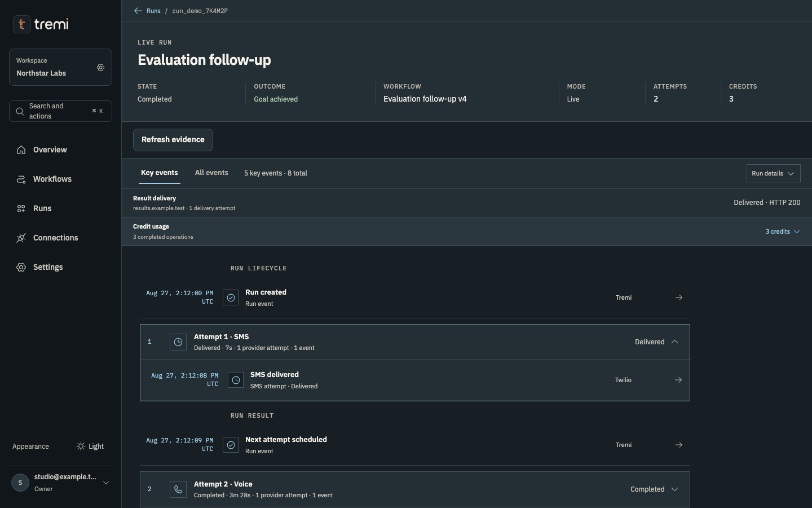The image size is (812, 508).
Task: Click the Refresh evidence button
Action: pyautogui.click(x=173, y=140)
